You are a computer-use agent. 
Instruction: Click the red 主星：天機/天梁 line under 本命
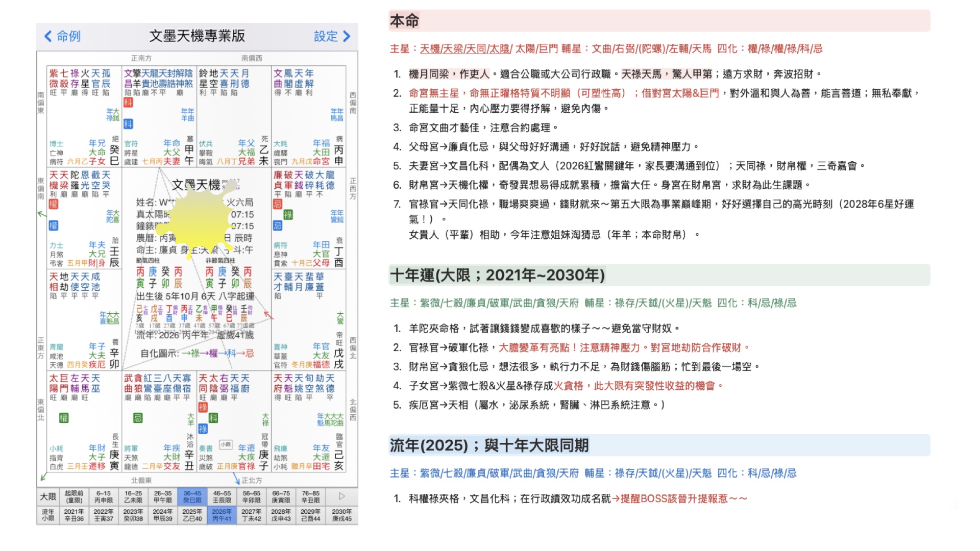tap(606, 49)
